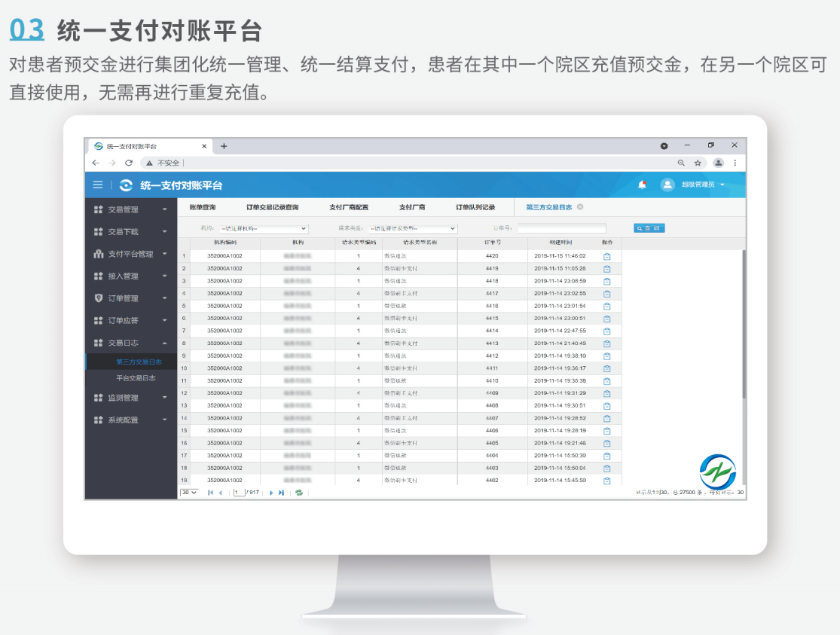Toggle the hamburger sidebar menu icon

tap(97, 185)
